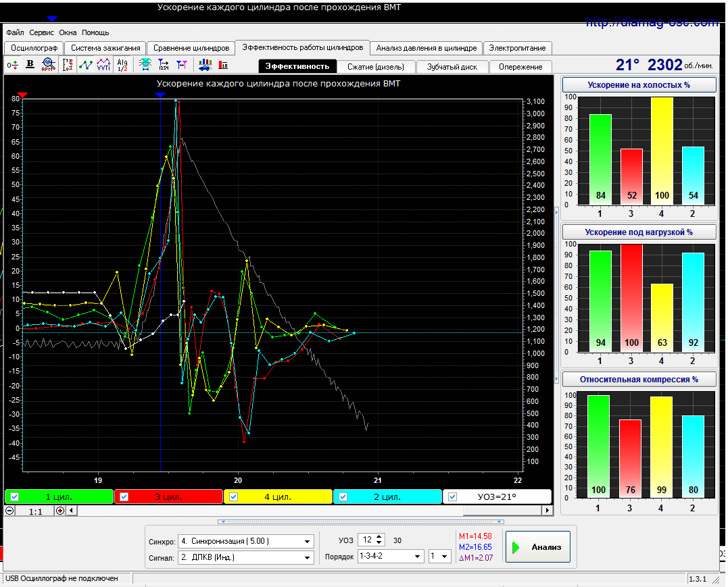Click the horizontal scrollbar left arrow
Viewport: 728px width, 587px height.
click(x=72, y=511)
